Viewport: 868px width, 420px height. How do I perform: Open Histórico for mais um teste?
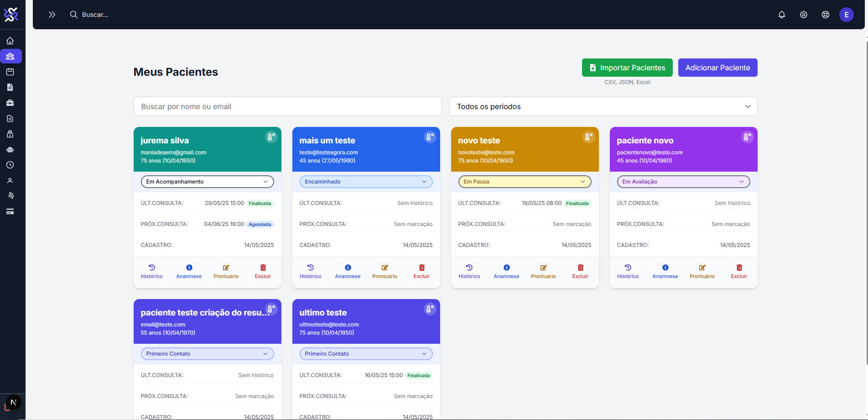click(311, 272)
